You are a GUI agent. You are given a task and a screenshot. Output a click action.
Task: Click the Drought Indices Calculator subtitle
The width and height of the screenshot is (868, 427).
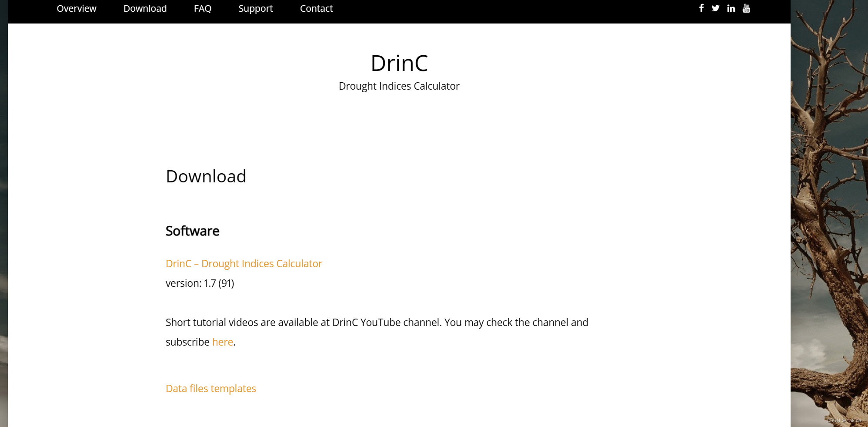[x=399, y=86]
